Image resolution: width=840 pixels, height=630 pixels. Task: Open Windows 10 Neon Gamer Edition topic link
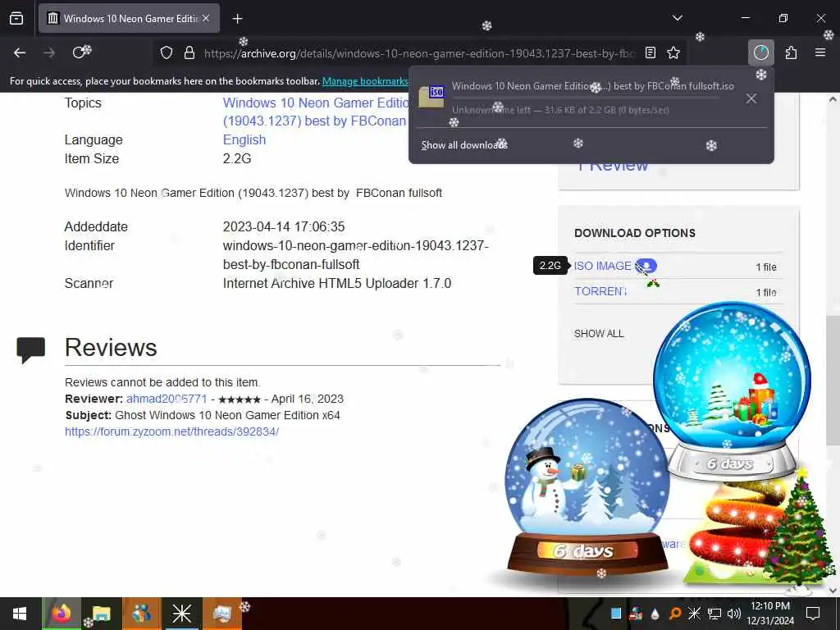point(316,112)
